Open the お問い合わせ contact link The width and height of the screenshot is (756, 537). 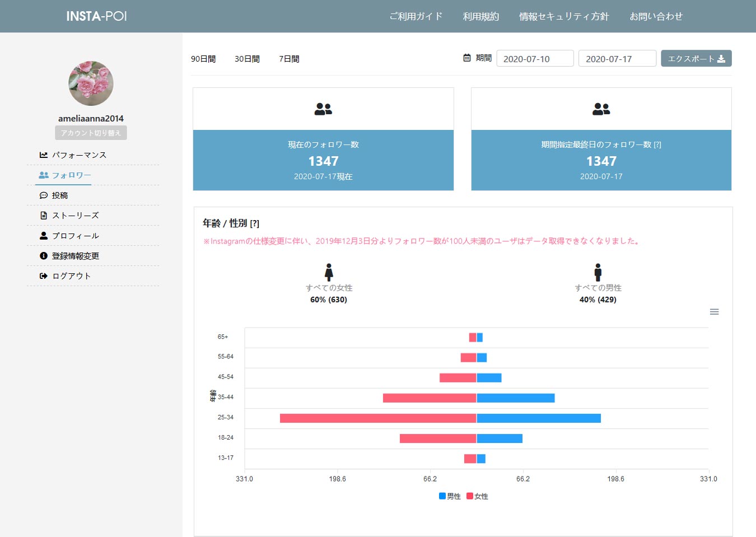click(656, 16)
